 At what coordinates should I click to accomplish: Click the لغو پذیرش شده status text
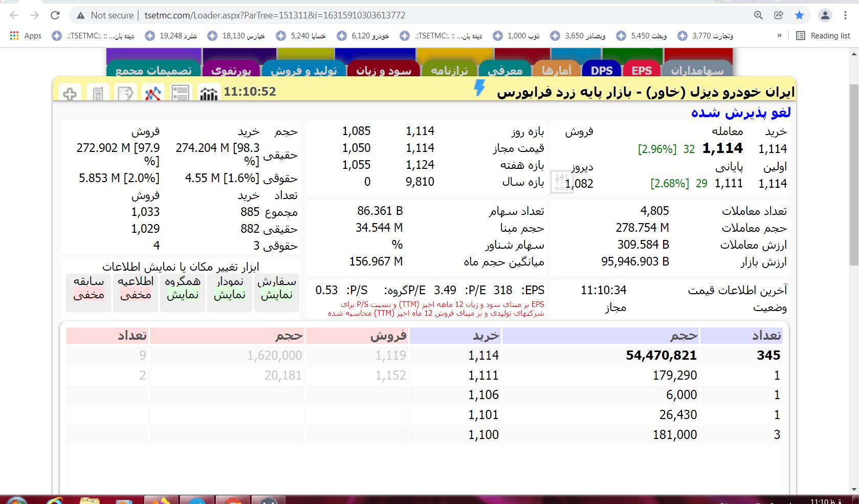(741, 112)
